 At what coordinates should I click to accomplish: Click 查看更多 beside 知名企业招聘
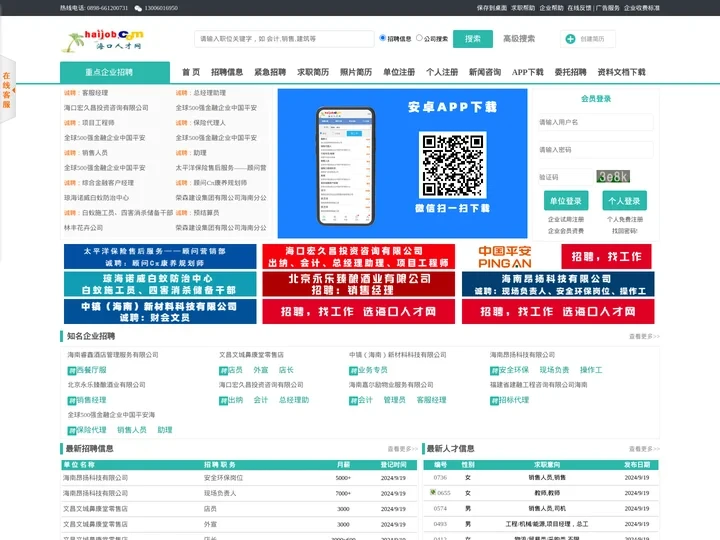click(644, 337)
